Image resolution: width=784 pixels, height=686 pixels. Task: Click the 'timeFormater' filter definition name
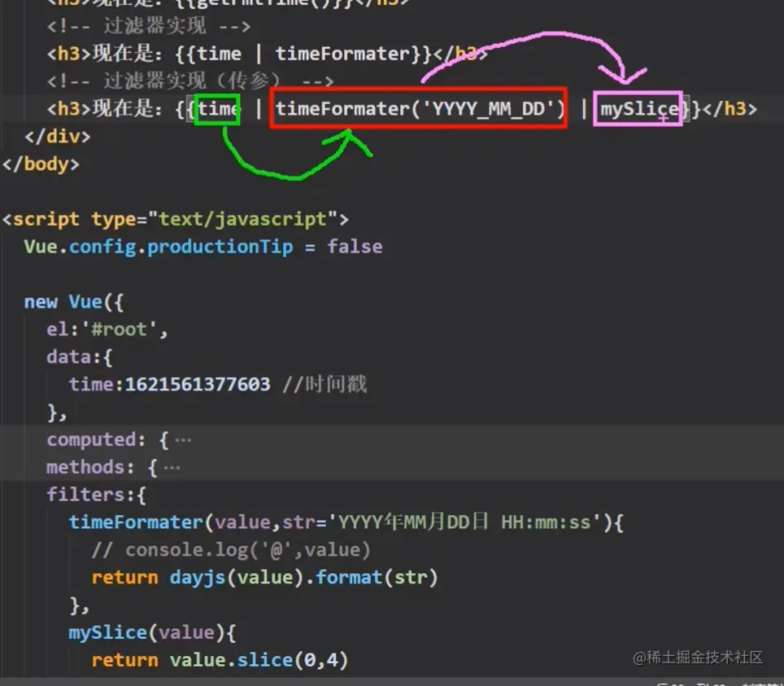(136, 522)
